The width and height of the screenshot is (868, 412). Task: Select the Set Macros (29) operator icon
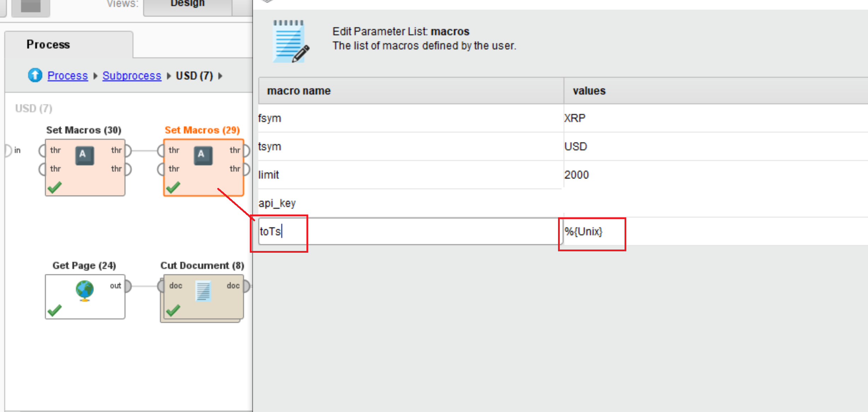point(203,156)
